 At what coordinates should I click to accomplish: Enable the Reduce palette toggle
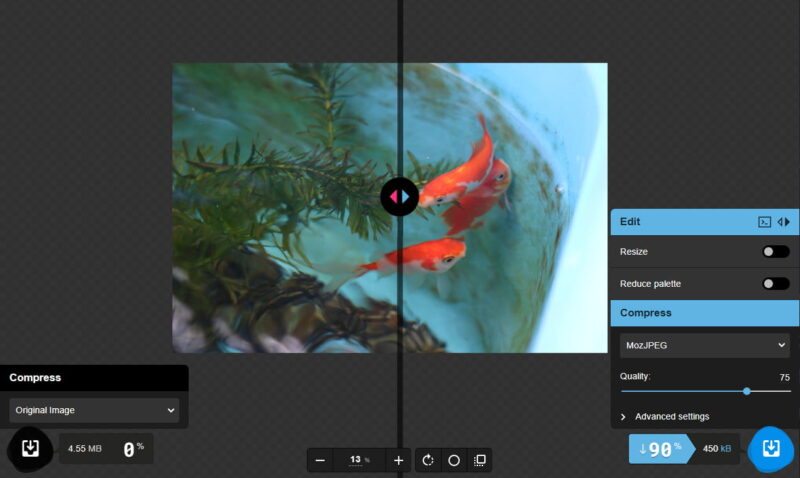pos(776,284)
